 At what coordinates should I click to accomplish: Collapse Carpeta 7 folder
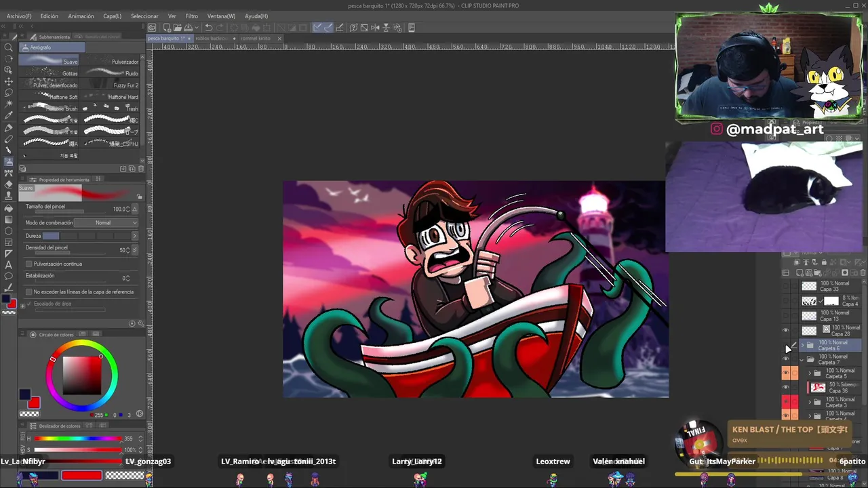[802, 360]
